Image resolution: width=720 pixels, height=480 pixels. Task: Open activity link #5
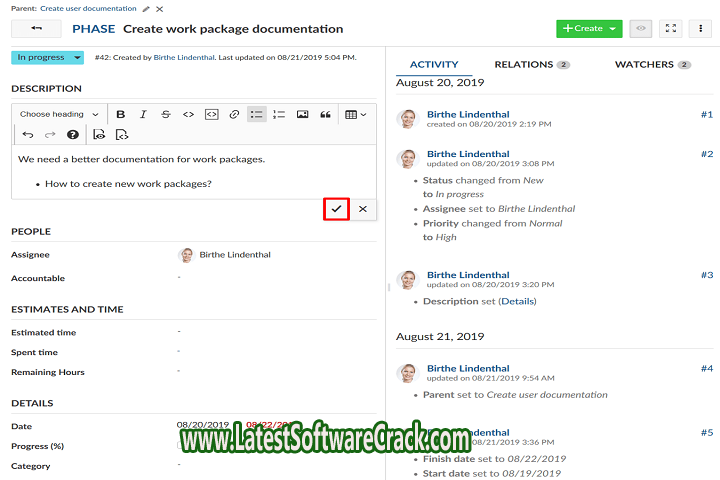(x=707, y=433)
